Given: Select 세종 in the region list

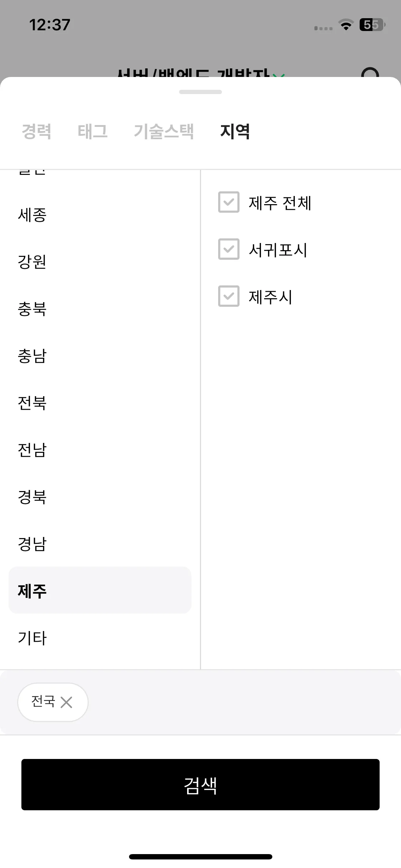Looking at the screenshot, I should 100,215.
